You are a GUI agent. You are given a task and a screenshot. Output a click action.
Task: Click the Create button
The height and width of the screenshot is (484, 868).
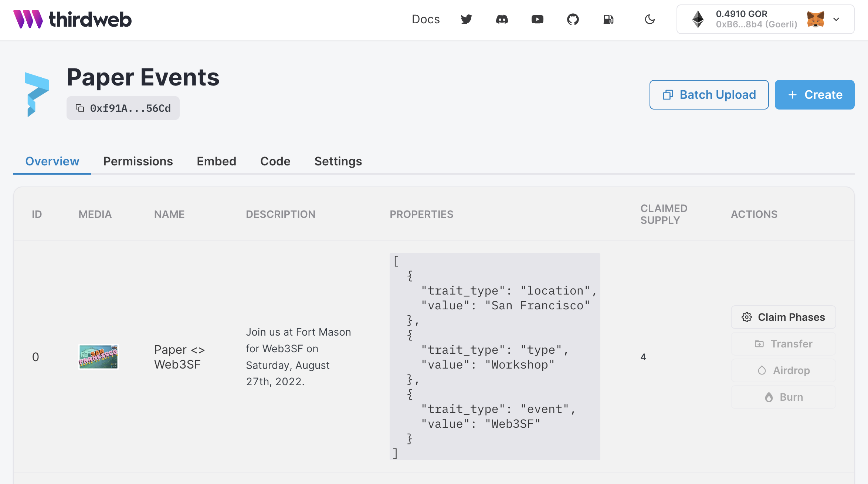point(814,95)
